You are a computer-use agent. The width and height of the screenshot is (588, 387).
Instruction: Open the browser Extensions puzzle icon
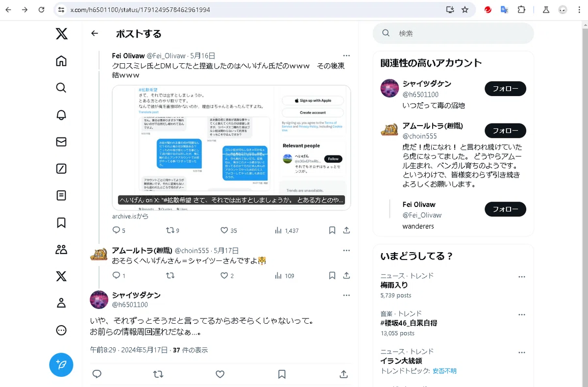coord(521,10)
